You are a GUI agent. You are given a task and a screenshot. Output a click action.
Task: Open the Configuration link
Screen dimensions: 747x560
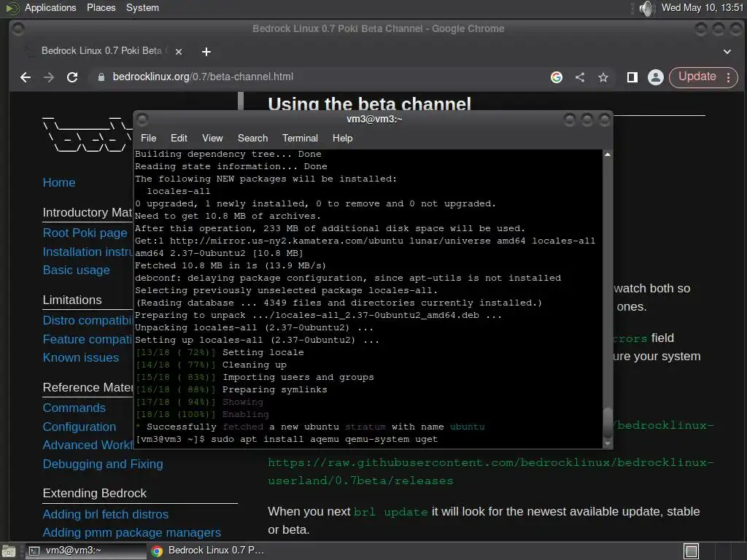(x=79, y=427)
